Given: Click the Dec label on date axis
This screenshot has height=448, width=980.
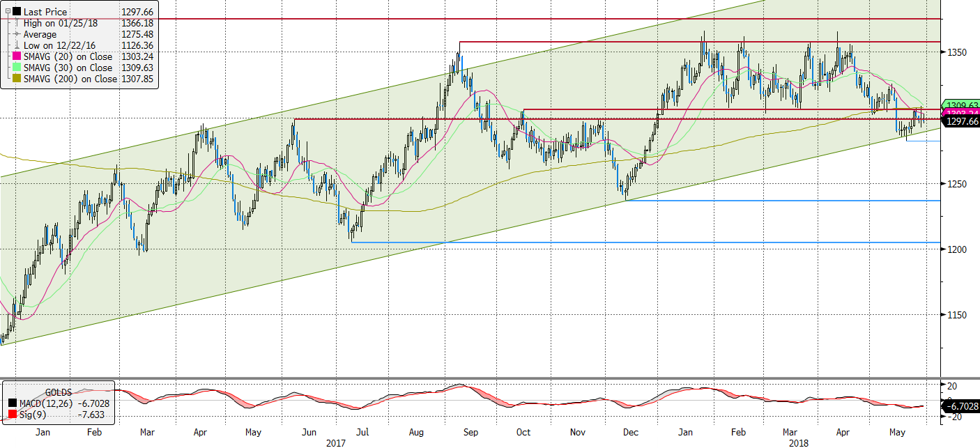Looking at the screenshot, I should tap(630, 433).
